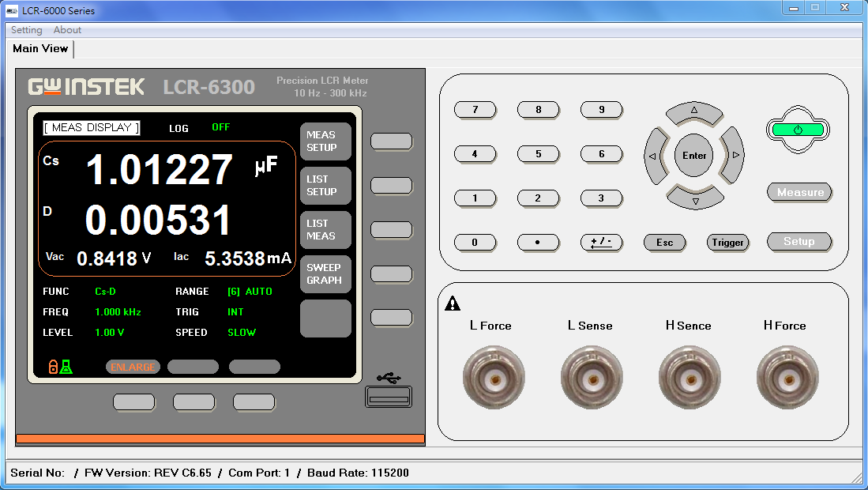Viewport: 868px width, 490px height.
Task: Select the SPEED value SLOW
Action: point(242,333)
